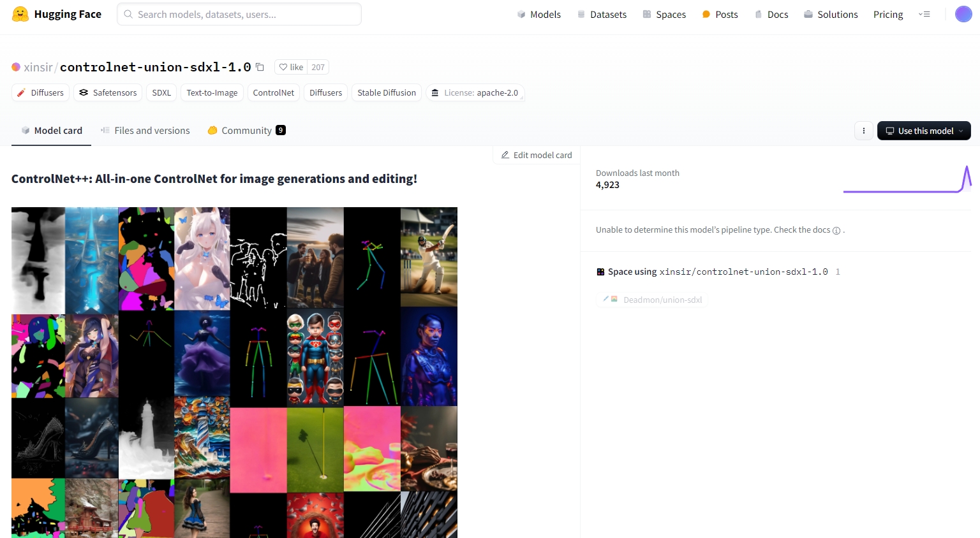Expand the navbar extra menu toggle
980x538 pixels.
[924, 14]
